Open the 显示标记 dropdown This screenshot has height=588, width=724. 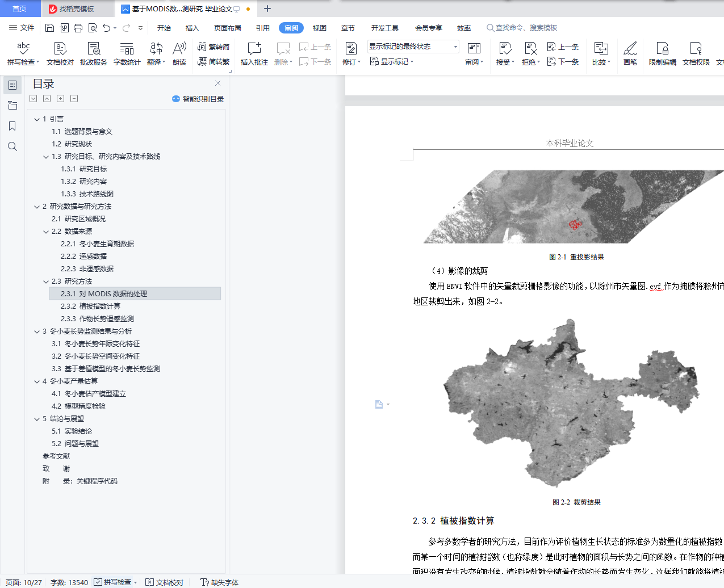coord(392,61)
